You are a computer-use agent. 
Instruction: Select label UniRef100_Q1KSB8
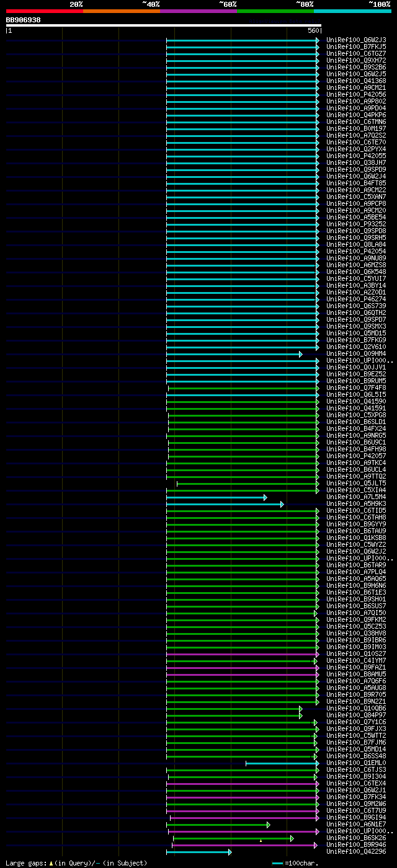click(356, 538)
